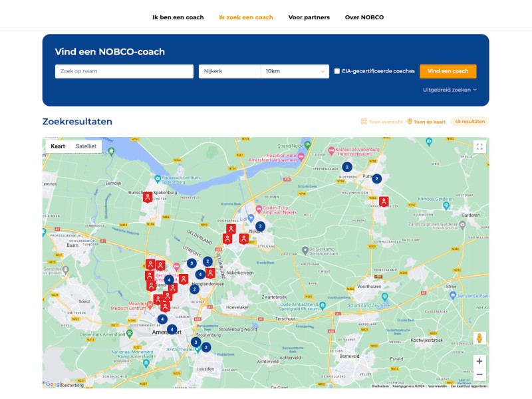This screenshot has height=399, width=532.
Task: Click red coach marker near Bunschoten-Spakenburg
Action: coord(148,197)
